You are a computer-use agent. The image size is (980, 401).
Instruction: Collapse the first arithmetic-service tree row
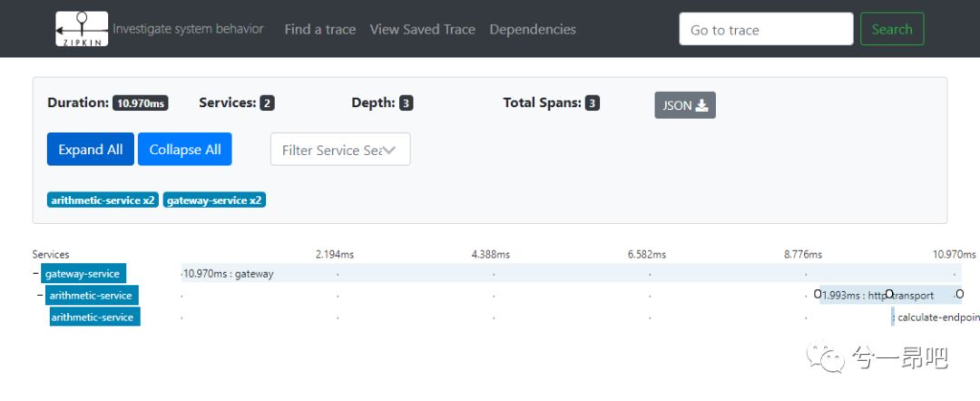coord(40,295)
